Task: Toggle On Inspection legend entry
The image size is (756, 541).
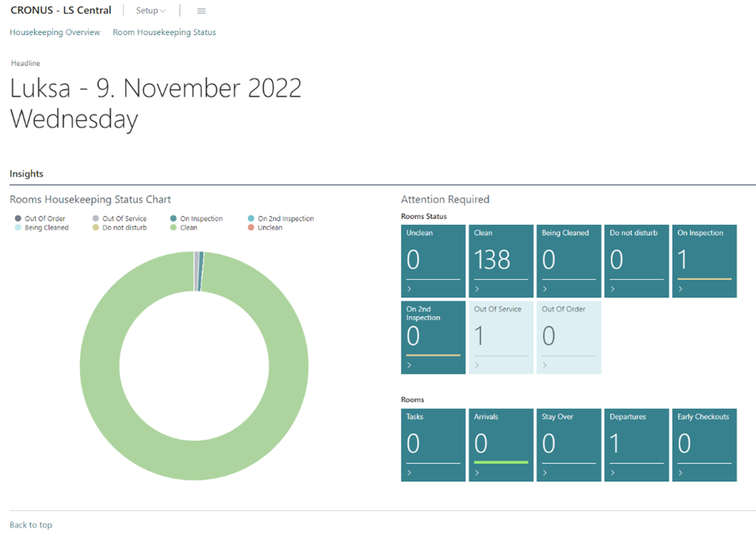Action: coord(200,218)
